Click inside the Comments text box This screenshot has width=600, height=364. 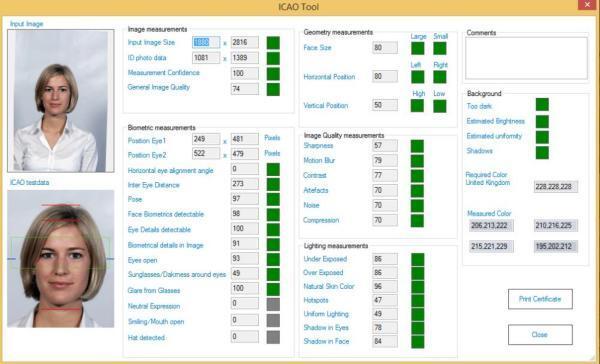click(526, 58)
